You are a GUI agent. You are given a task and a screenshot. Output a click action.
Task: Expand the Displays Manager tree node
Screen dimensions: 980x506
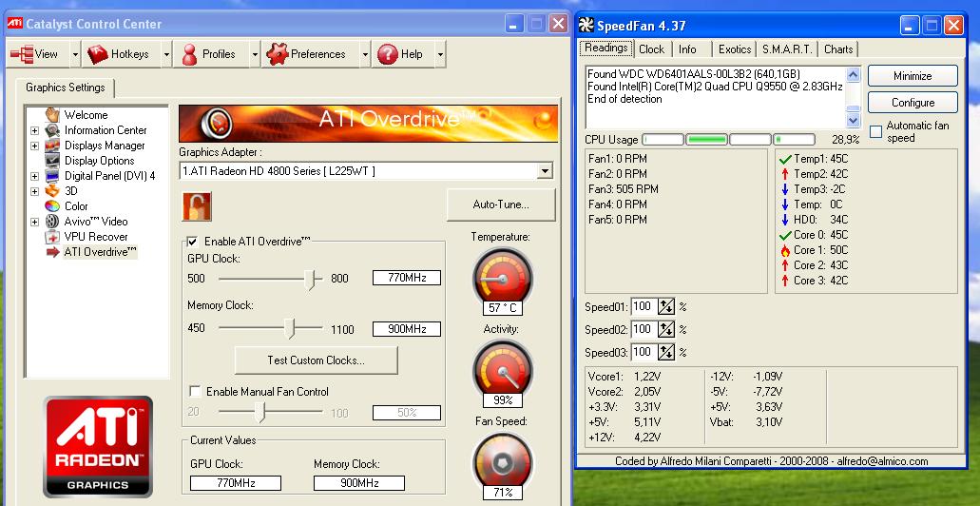[34, 146]
